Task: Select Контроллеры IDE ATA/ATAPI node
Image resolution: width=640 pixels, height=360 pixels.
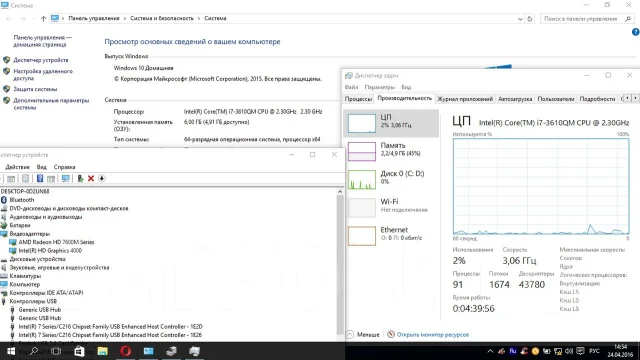Action: [46, 293]
